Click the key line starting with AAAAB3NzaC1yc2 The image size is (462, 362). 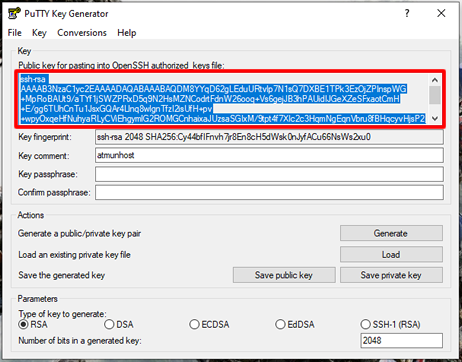[x=214, y=89]
